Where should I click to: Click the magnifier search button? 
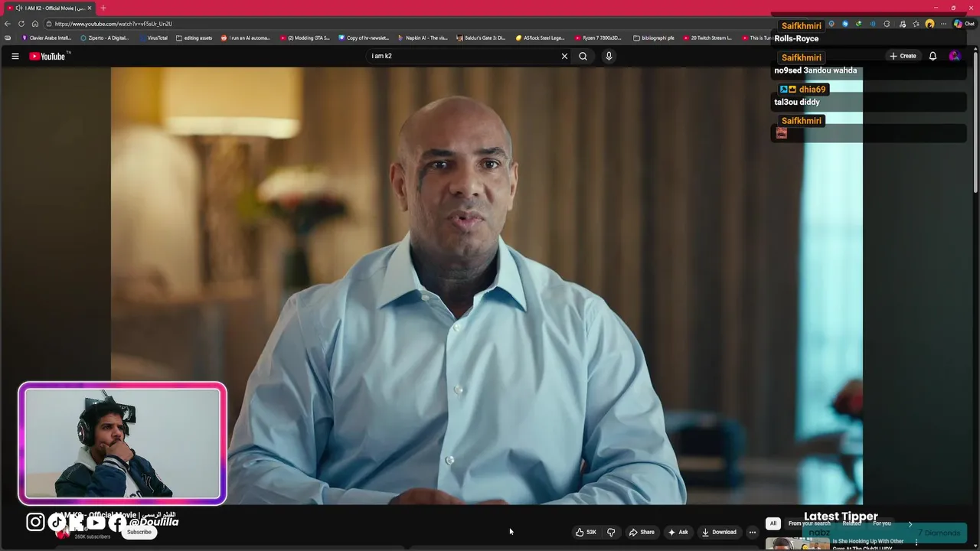[583, 56]
